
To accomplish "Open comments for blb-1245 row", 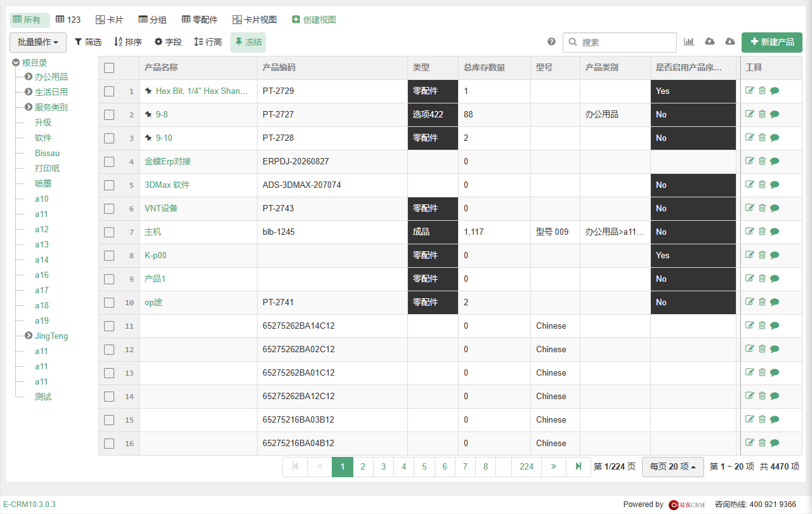I will click(775, 232).
